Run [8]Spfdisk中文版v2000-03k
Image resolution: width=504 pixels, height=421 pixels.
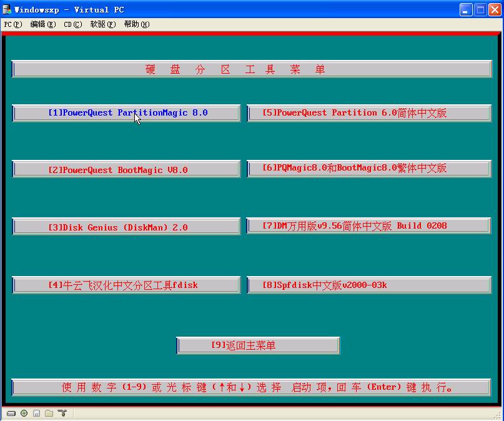[x=369, y=285]
